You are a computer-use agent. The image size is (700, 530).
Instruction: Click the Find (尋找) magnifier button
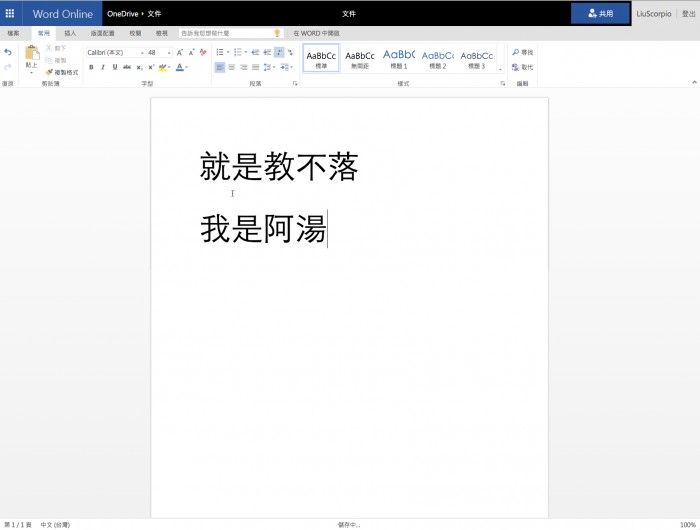pyautogui.click(x=522, y=52)
